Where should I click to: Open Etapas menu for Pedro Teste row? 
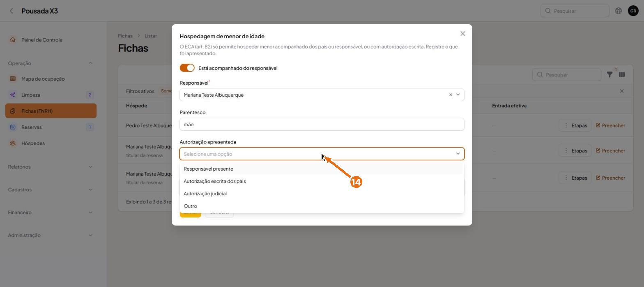coord(575,125)
